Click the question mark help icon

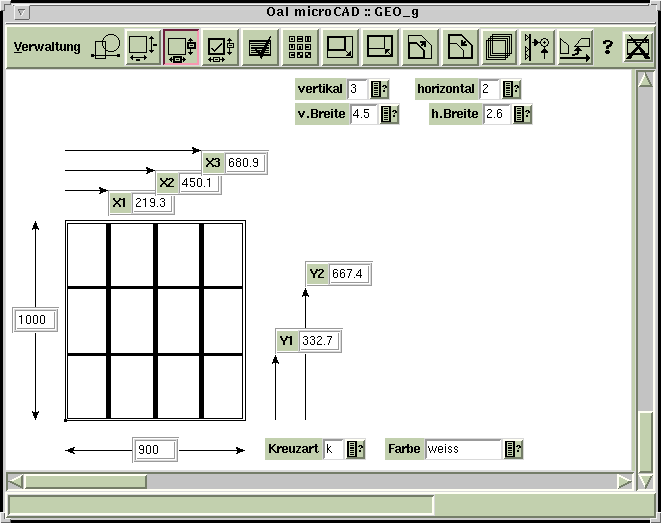(x=607, y=47)
